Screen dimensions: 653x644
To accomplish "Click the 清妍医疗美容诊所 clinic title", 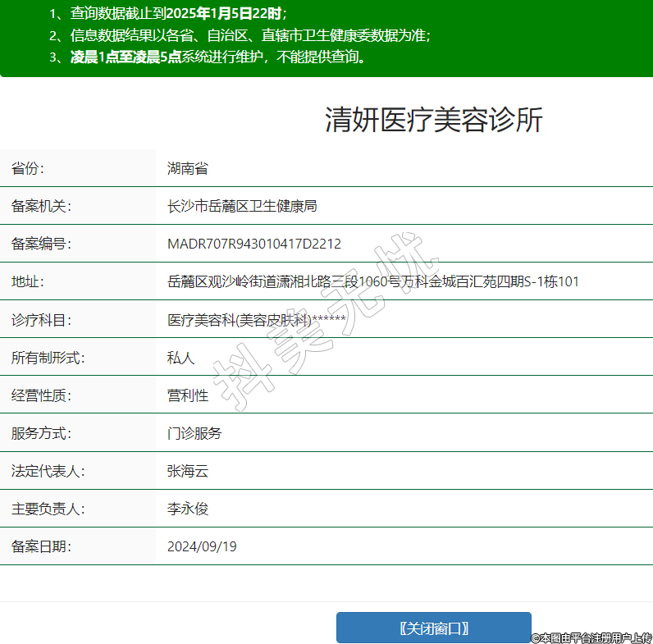I will click(x=433, y=120).
